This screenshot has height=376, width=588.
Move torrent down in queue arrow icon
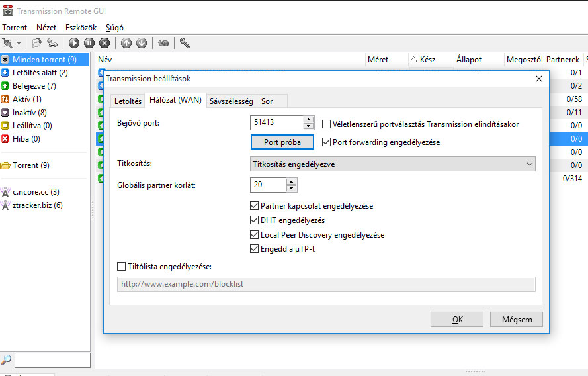[142, 43]
